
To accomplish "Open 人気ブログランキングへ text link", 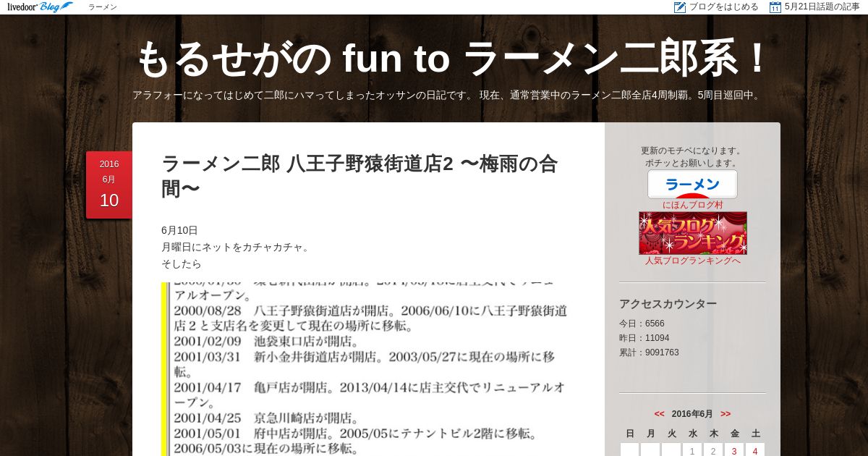I will pyautogui.click(x=693, y=261).
